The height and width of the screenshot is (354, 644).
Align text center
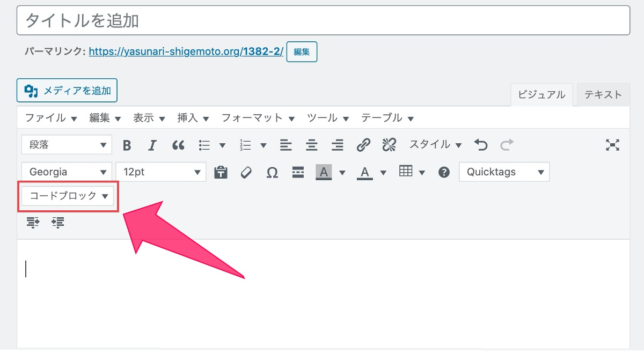tap(312, 145)
